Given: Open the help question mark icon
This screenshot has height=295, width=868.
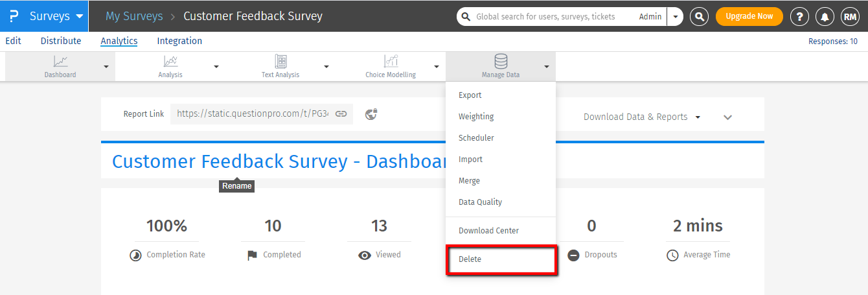Looking at the screenshot, I should click(x=799, y=17).
